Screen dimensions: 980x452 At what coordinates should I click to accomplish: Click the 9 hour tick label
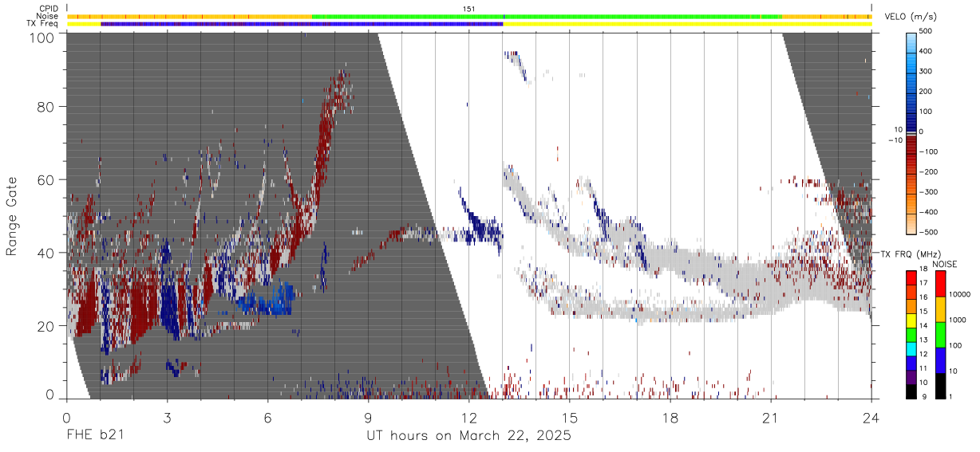(x=368, y=419)
